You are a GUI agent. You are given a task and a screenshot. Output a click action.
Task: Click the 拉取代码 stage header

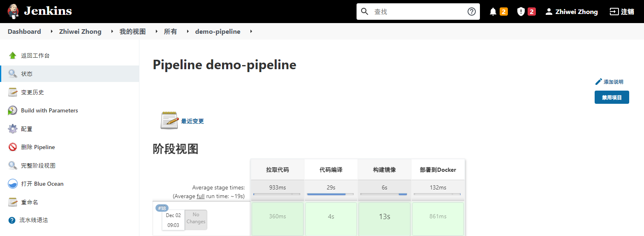(278, 169)
